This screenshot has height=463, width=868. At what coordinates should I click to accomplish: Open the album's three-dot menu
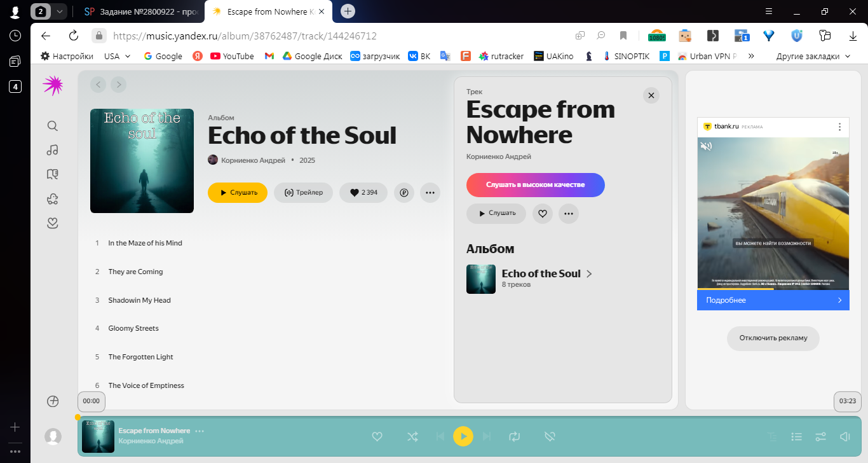(430, 193)
